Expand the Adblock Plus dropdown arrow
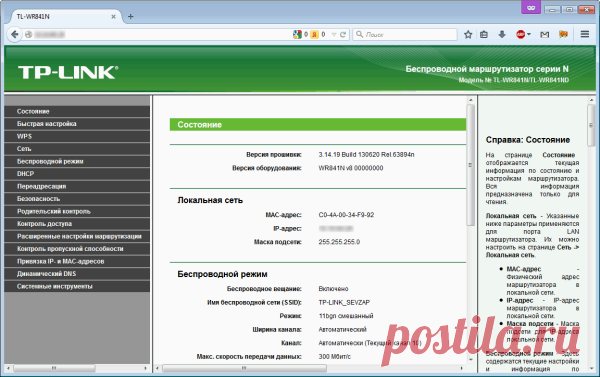600x377 pixels. point(529,34)
